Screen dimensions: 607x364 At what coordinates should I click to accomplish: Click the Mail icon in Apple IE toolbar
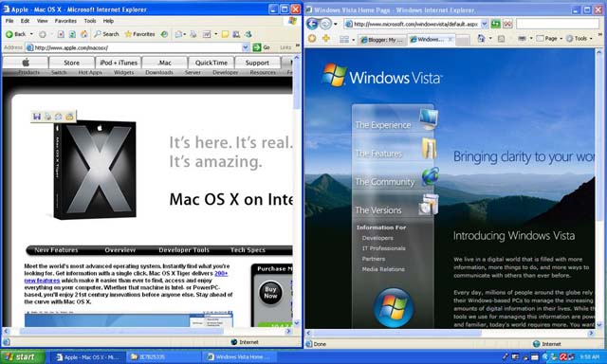178,34
